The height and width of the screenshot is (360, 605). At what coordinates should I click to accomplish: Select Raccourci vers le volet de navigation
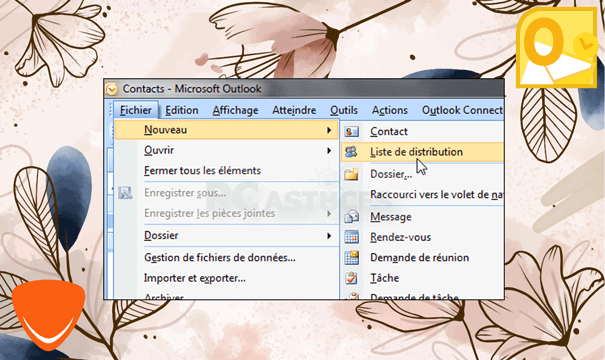click(x=423, y=194)
